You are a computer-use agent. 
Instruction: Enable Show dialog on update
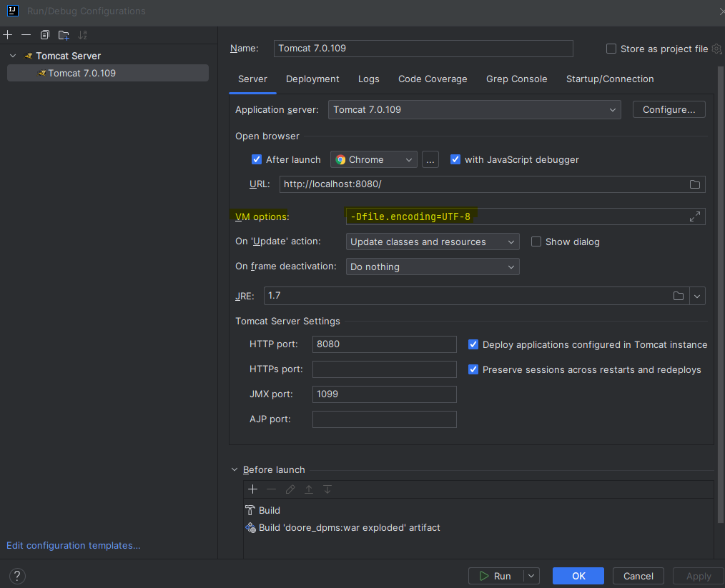tap(536, 241)
